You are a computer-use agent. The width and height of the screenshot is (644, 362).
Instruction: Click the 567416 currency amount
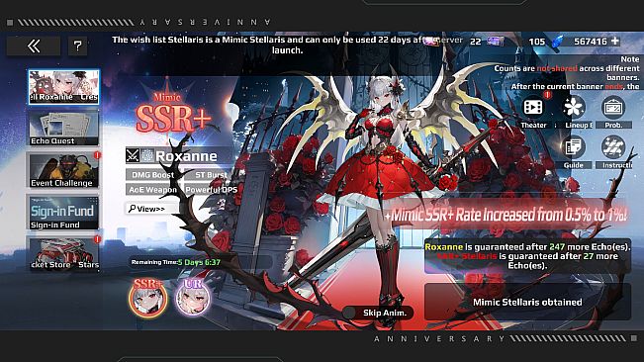click(x=591, y=41)
